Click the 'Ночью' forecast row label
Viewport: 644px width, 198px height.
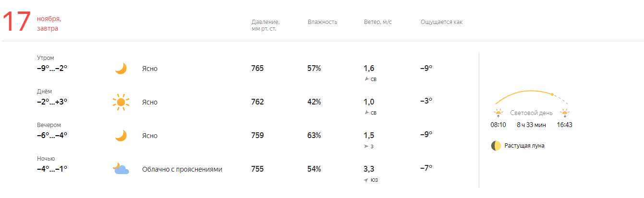click(x=46, y=159)
